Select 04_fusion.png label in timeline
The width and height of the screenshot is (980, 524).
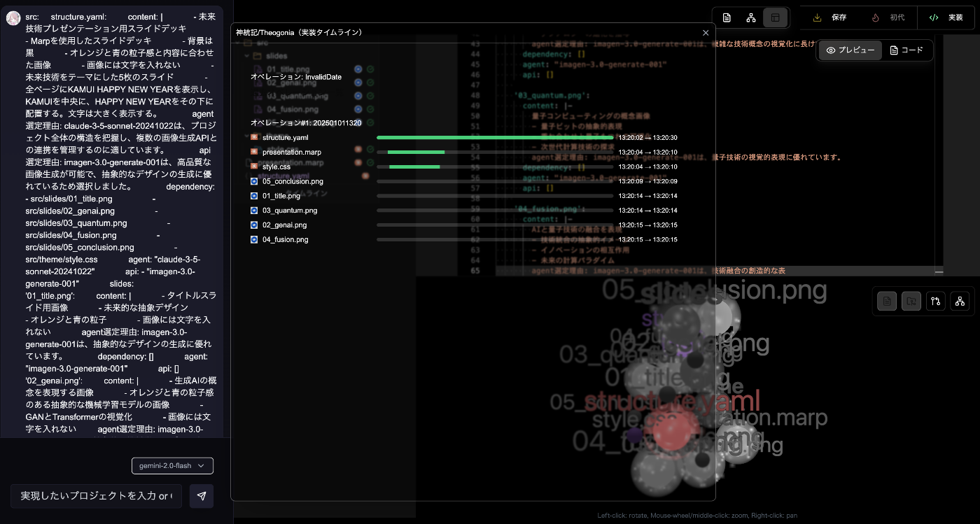[x=285, y=241]
